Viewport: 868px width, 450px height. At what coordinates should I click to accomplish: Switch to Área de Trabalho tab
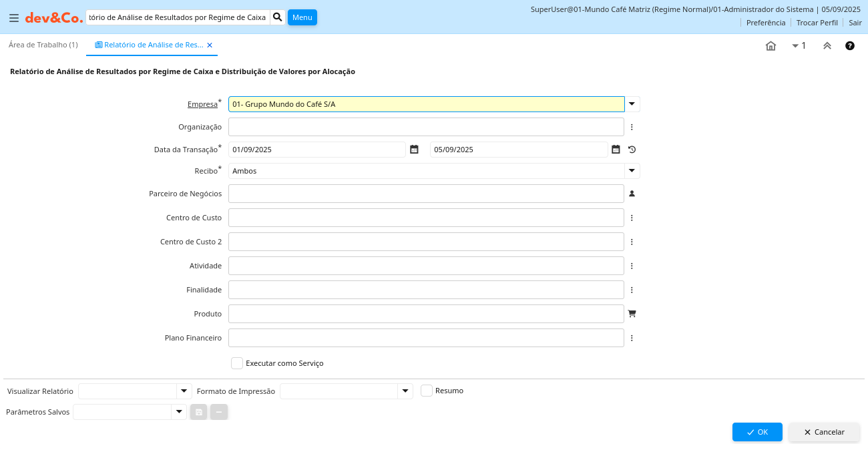coord(43,45)
